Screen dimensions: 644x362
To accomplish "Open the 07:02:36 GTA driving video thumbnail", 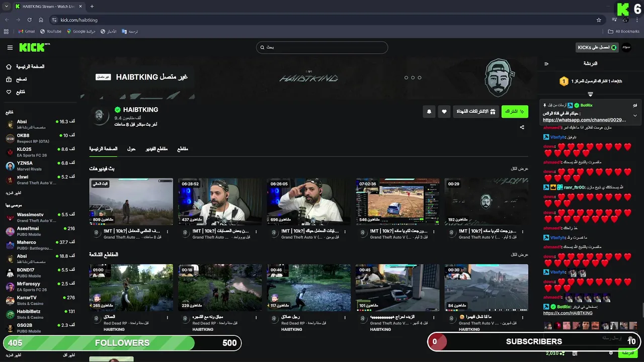I will (397, 201).
